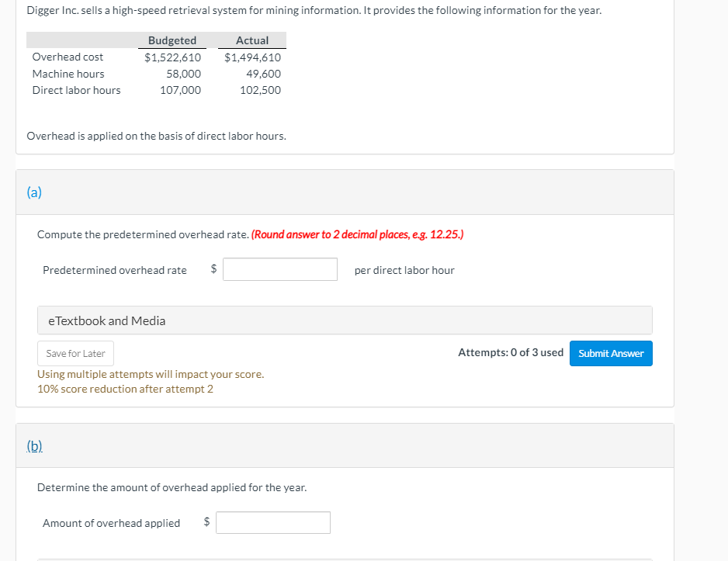Select the Overhead cost row label
Viewport: 728px width, 561px height.
(x=68, y=57)
